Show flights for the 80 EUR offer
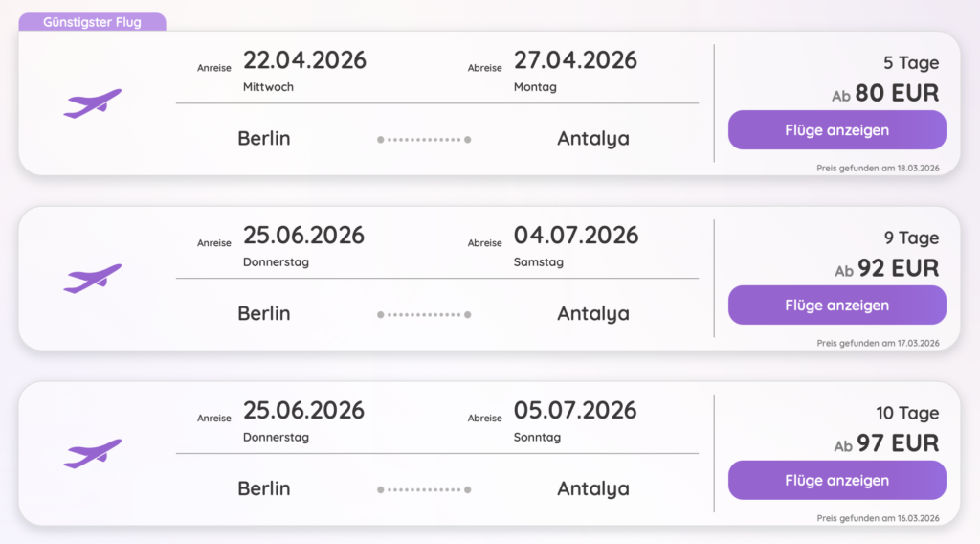The image size is (980, 544). [836, 130]
